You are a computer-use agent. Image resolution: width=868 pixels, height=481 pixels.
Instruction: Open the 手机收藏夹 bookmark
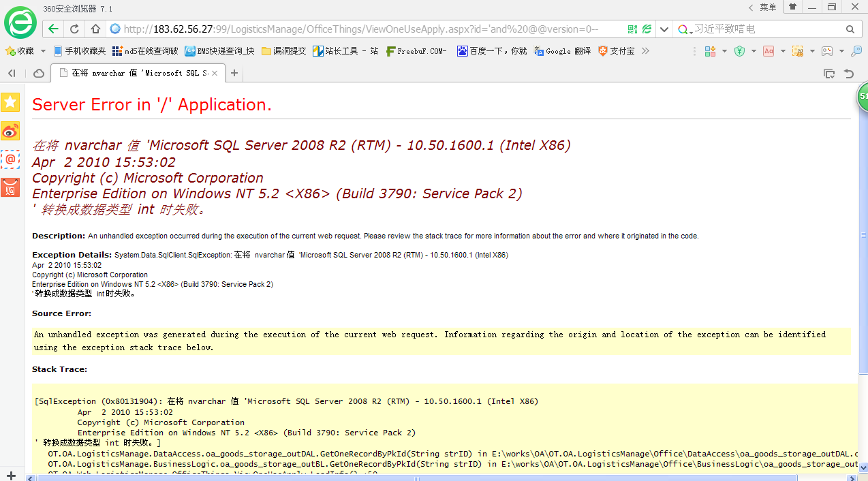click(80, 51)
